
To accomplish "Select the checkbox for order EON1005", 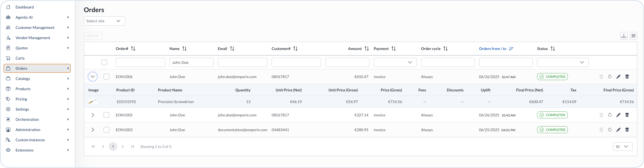I will click(106, 115).
